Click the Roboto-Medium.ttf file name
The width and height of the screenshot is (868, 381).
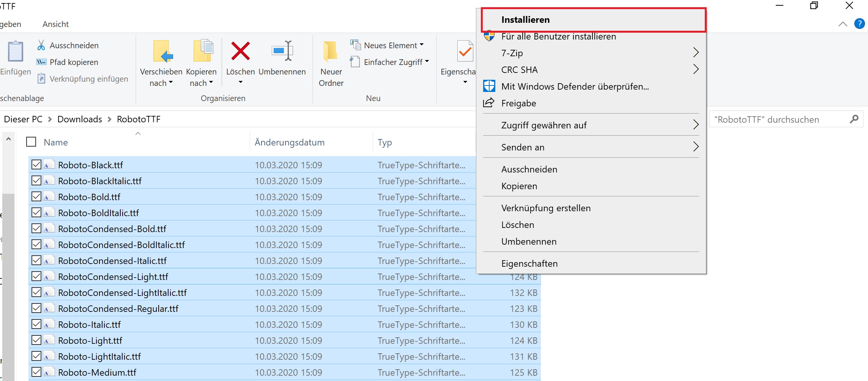97,372
